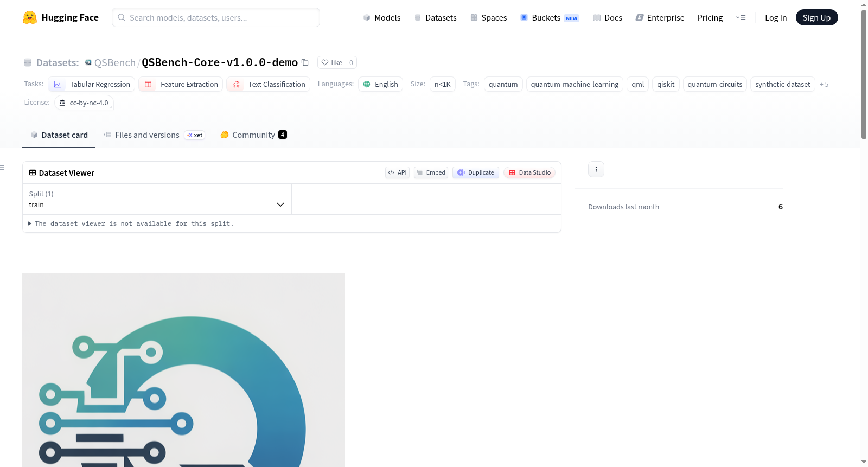The height and width of the screenshot is (467, 868).
Task: Click the like count number
Action: click(351, 62)
